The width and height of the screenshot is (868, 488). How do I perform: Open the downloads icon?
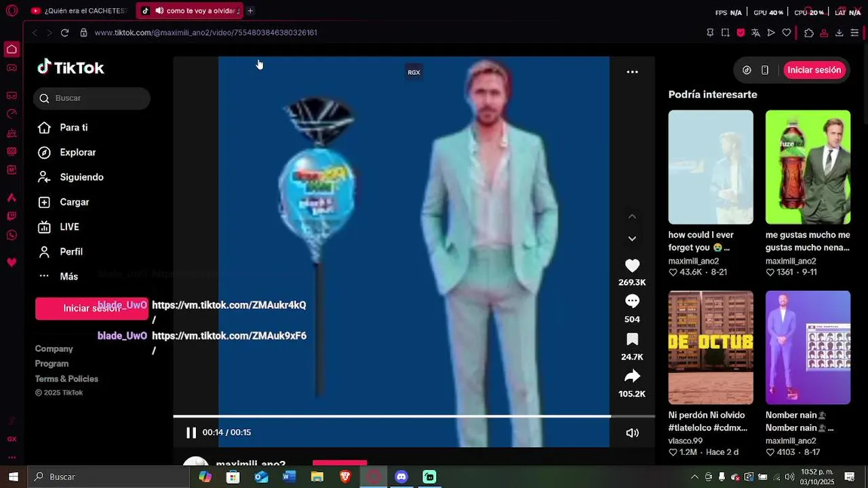tap(839, 33)
